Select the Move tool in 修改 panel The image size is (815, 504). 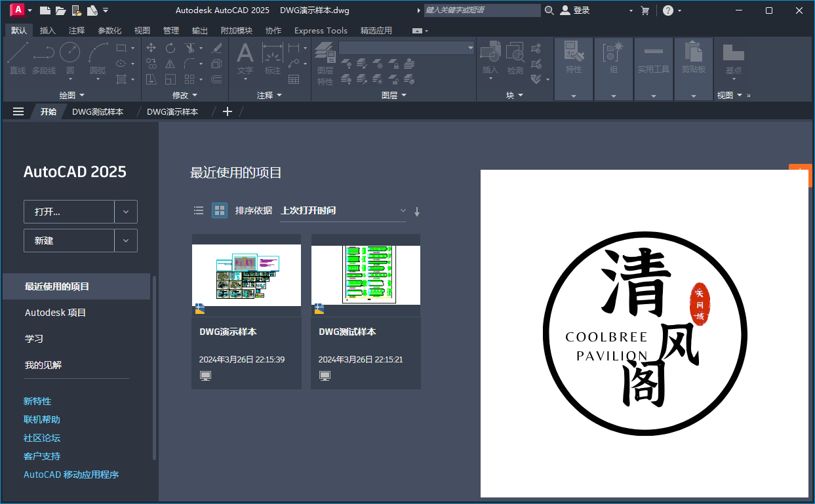(x=151, y=48)
